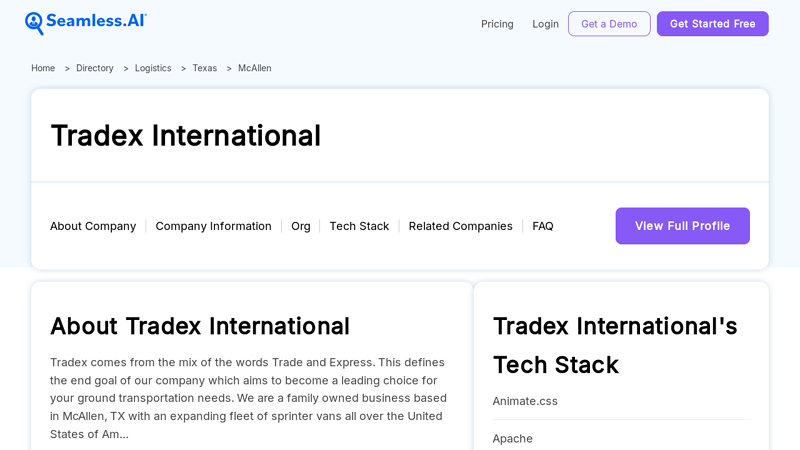Image resolution: width=800 pixels, height=450 pixels.
Task: Select Apache in tech stack list
Action: 513,439
